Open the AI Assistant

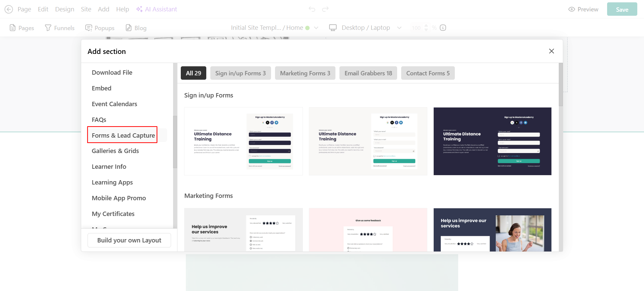[x=156, y=9]
